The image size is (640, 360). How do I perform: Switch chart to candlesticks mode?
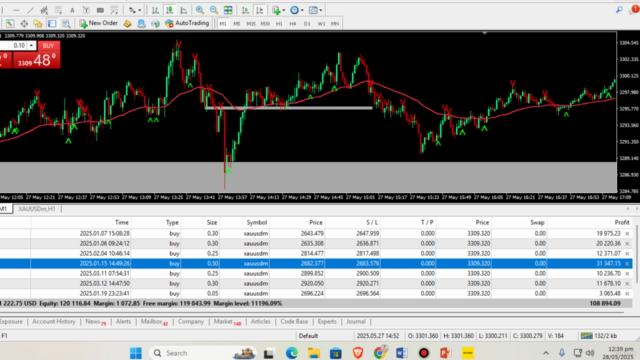click(169, 10)
